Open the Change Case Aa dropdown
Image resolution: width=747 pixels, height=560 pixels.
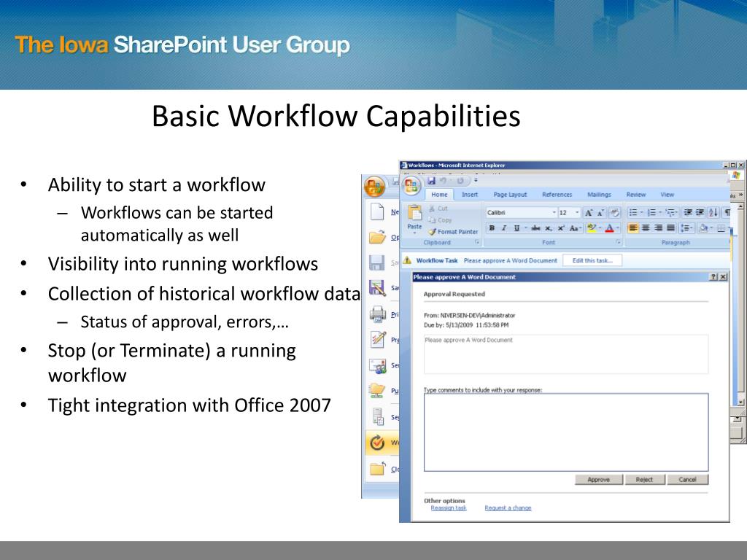[576, 228]
